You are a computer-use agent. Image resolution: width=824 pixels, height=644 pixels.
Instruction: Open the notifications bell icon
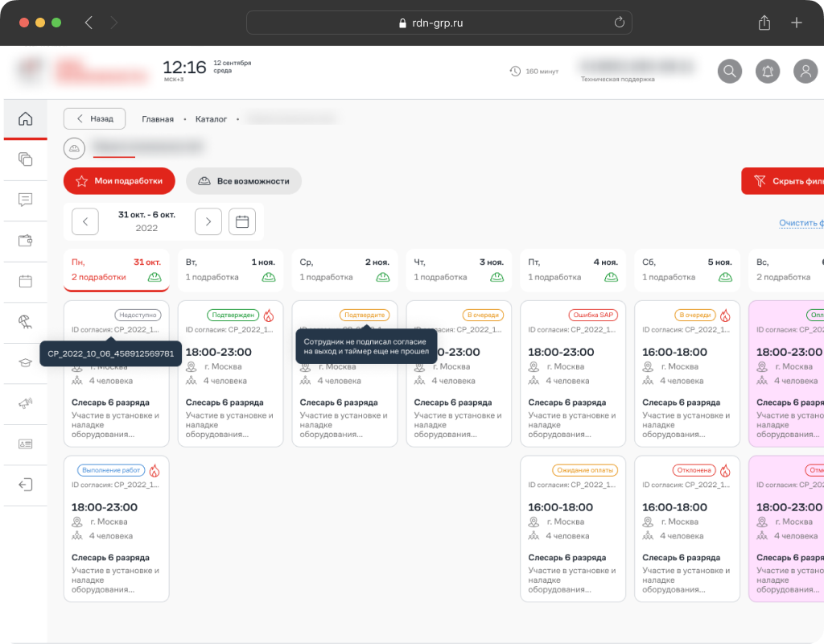tap(768, 71)
